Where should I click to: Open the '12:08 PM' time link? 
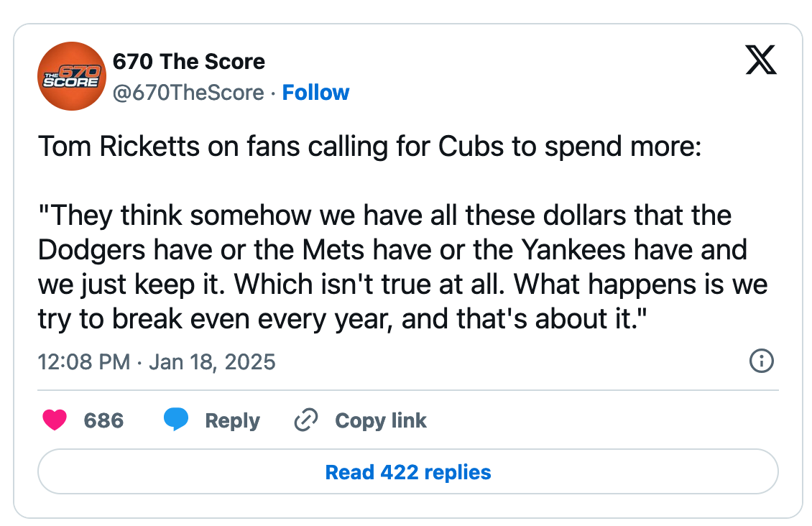pyautogui.click(x=83, y=361)
